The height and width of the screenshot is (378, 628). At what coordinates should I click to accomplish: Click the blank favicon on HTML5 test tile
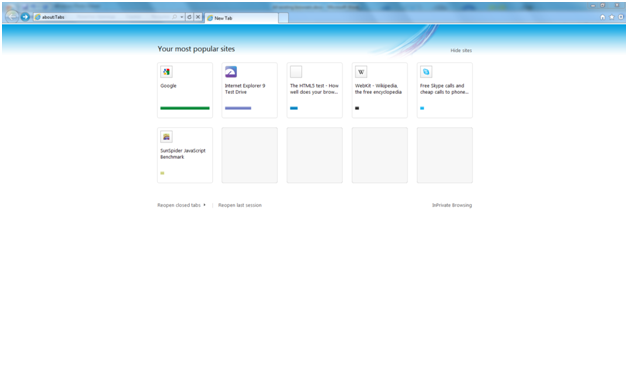(296, 72)
